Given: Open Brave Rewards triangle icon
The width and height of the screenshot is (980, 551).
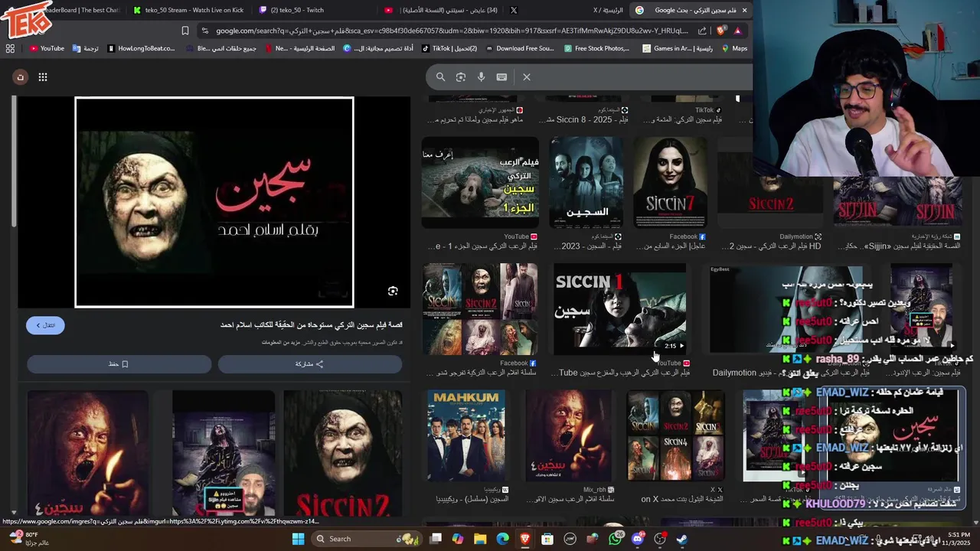Looking at the screenshot, I should click(x=737, y=31).
